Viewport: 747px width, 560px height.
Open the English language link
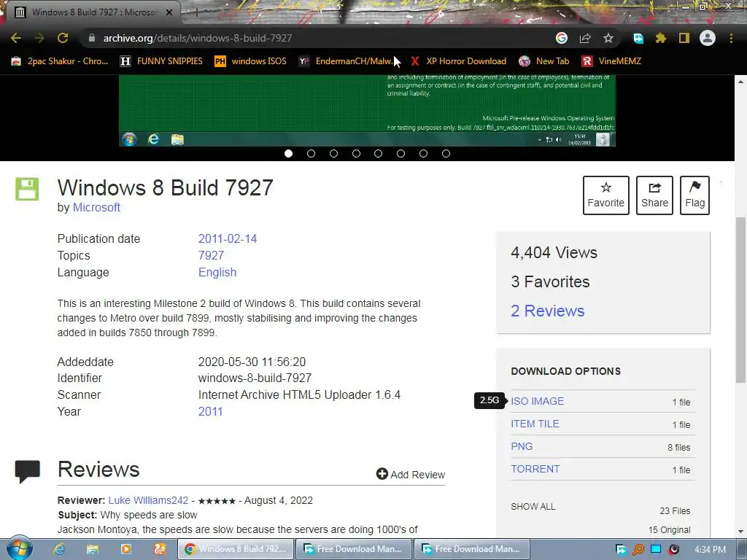[x=217, y=273]
